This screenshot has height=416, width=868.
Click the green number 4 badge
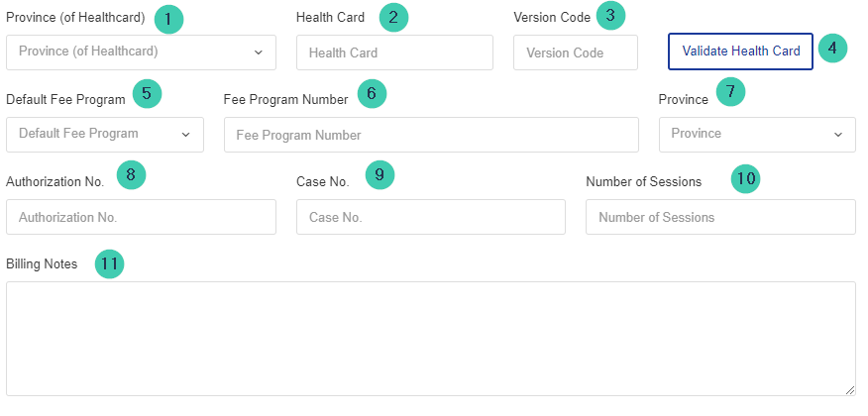point(832,49)
